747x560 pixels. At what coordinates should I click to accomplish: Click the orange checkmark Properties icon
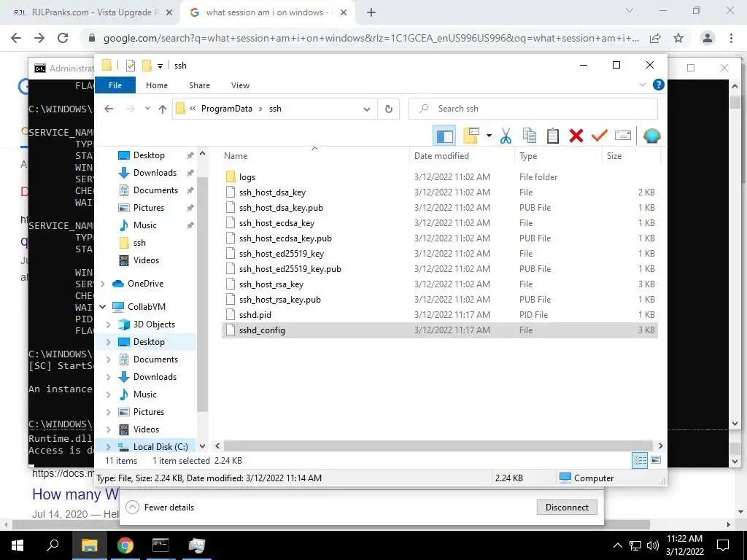(600, 136)
